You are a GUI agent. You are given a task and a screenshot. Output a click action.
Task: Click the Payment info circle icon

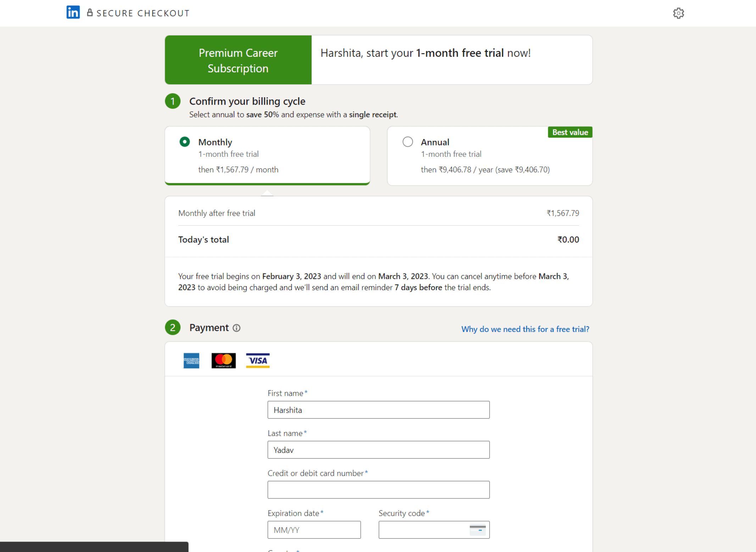pyautogui.click(x=237, y=328)
